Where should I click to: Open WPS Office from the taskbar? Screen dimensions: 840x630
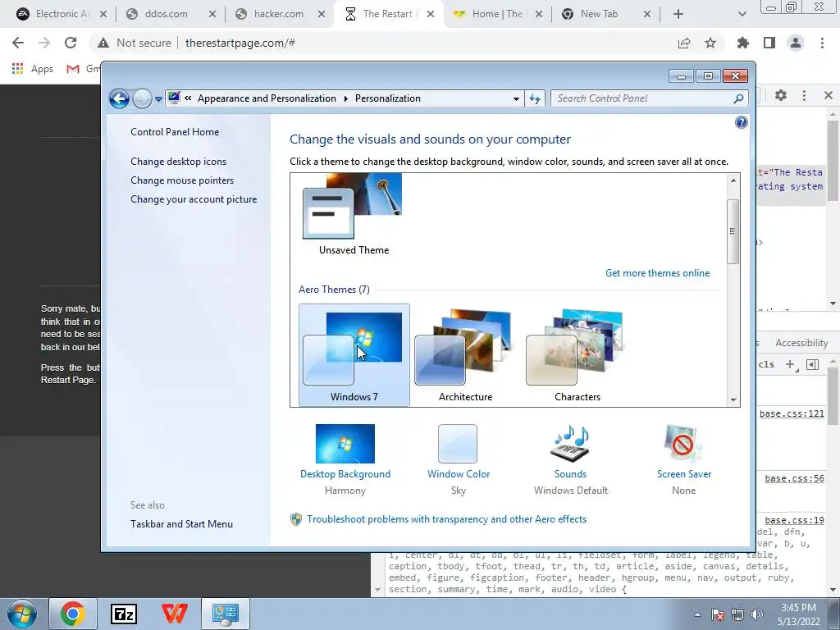click(175, 614)
